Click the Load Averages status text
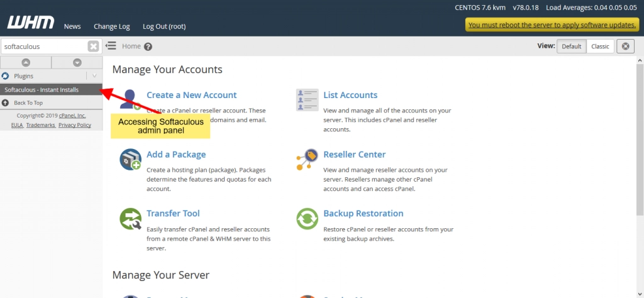 (591, 8)
